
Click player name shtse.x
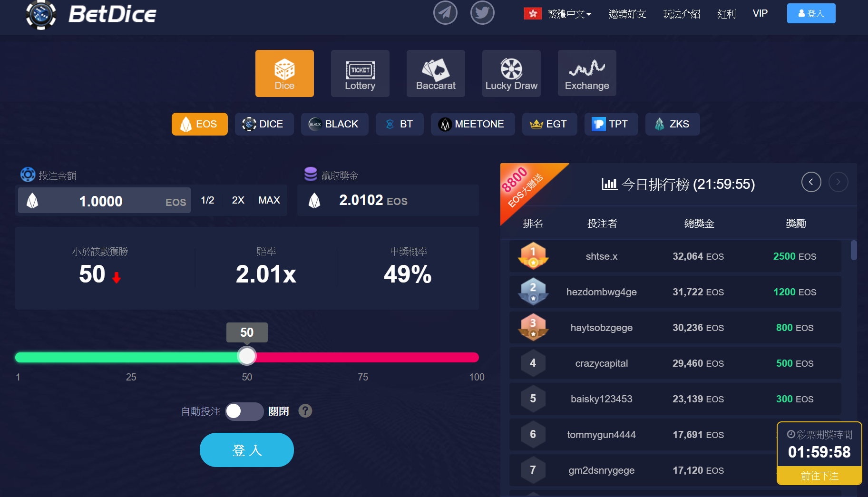tap(602, 256)
